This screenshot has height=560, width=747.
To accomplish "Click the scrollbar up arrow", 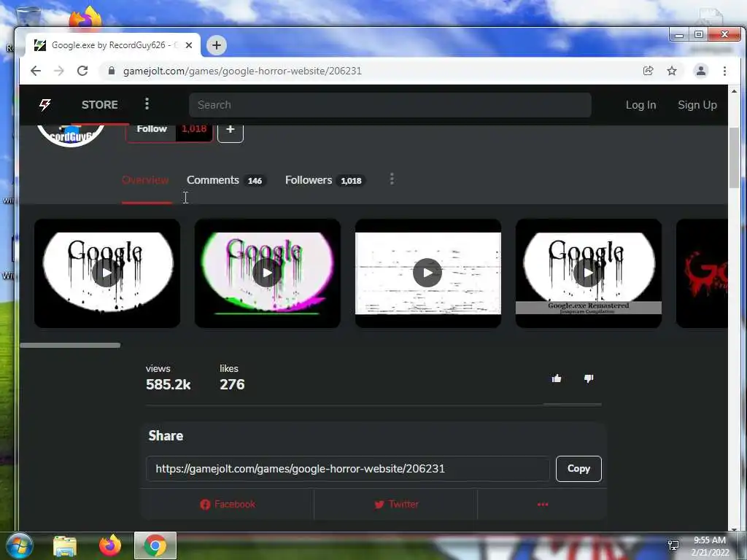I will point(734,90).
